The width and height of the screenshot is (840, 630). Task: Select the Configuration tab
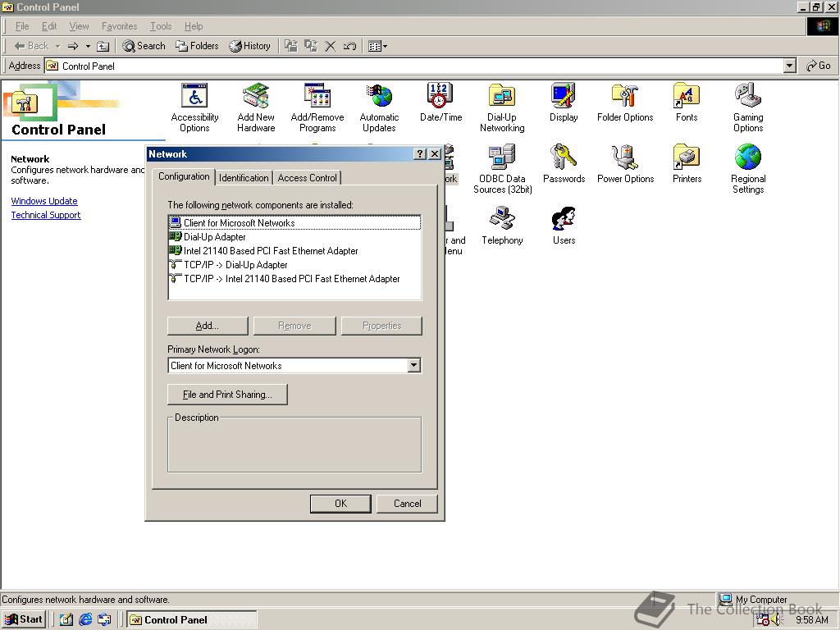point(184,177)
